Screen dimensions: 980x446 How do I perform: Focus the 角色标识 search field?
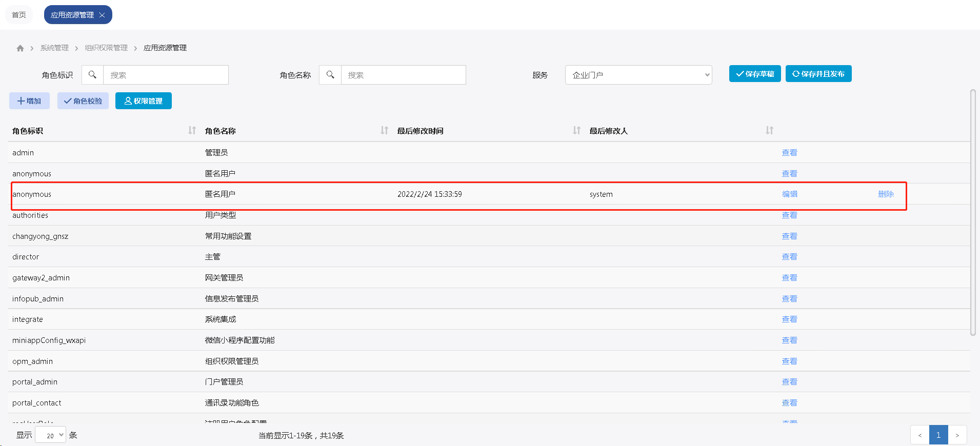166,75
